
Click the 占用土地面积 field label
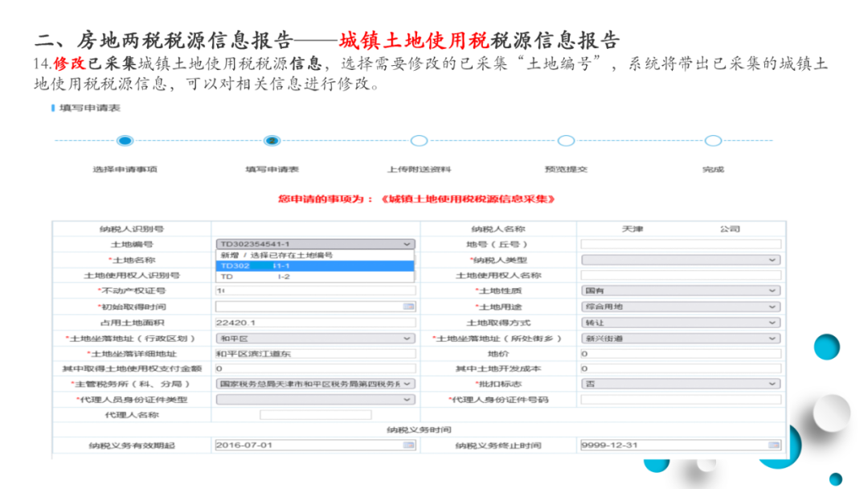[132, 323]
